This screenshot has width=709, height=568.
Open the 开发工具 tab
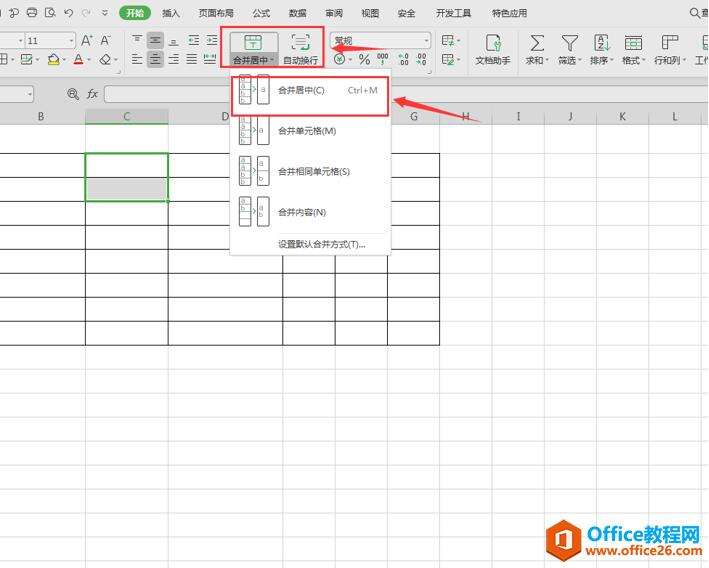454,13
